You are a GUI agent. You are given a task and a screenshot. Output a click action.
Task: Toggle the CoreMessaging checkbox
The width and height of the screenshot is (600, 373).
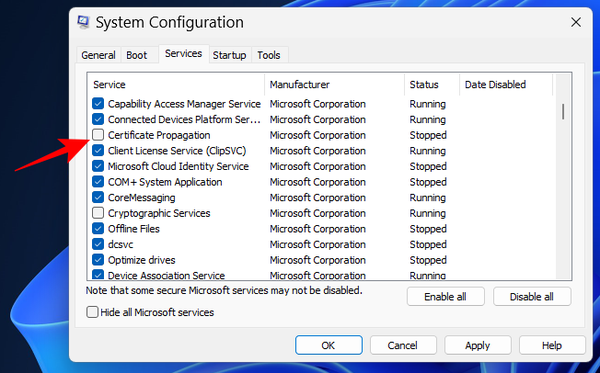pyautogui.click(x=98, y=197)
